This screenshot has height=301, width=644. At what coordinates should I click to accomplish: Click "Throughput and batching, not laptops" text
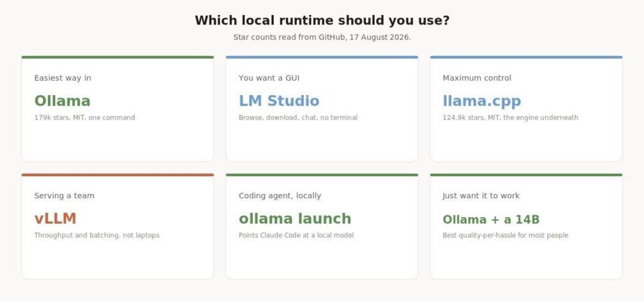[x=97, y=236]
